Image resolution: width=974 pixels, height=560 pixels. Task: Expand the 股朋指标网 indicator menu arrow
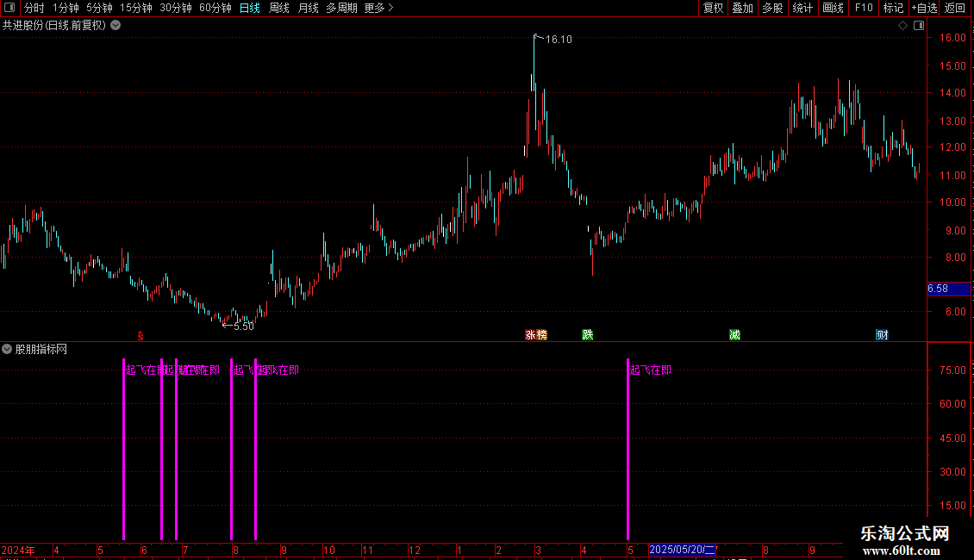pos(7,350)
